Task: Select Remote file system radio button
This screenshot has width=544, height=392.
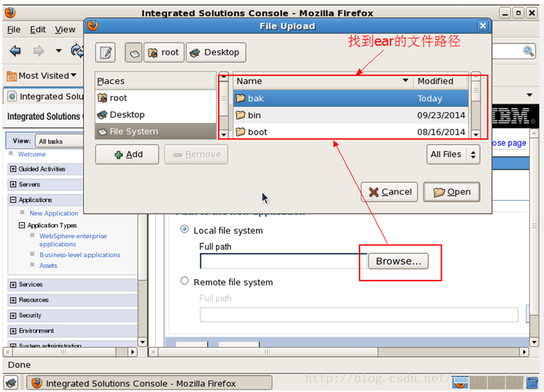Action: (184, 281)
